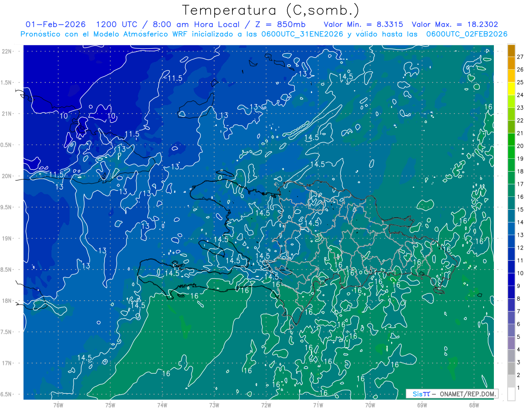
Task: Click the '18N' latitude label
Action: click(x=7, y=301)
